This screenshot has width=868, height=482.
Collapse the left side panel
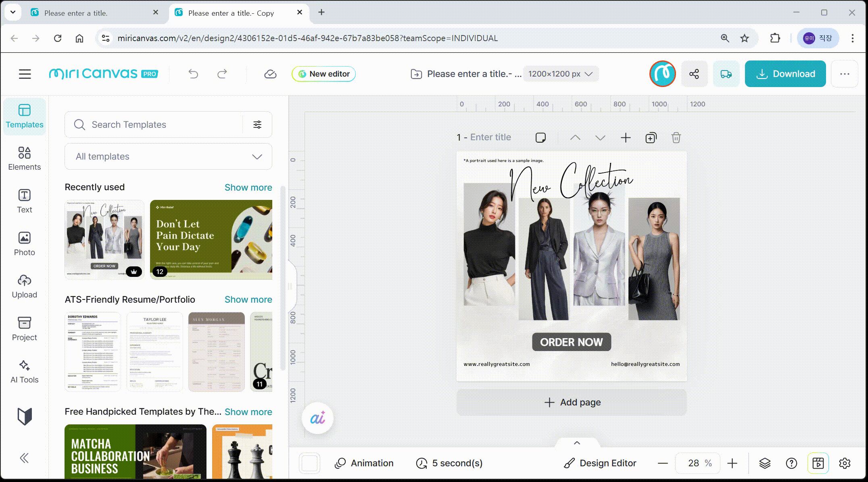[x=24, y=458]
